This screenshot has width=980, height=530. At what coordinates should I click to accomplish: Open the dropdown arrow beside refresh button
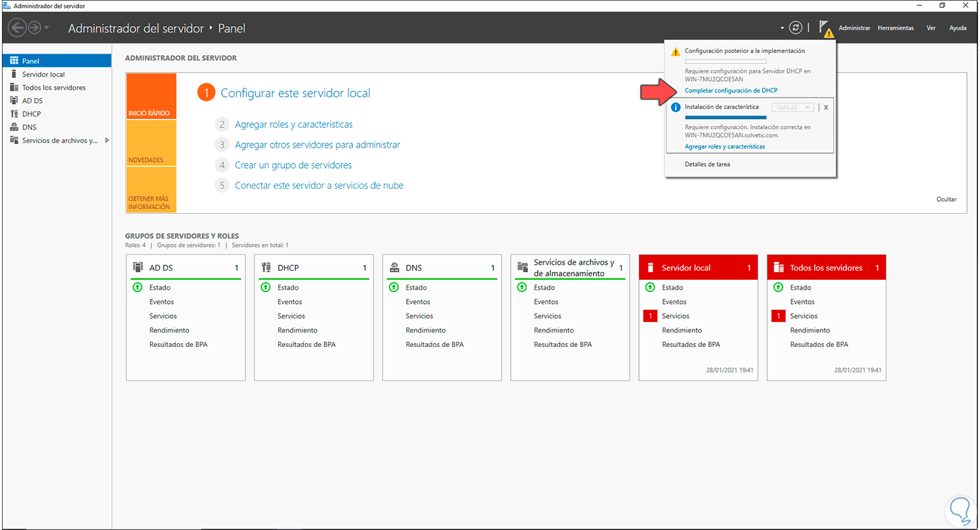coord(782,28)
